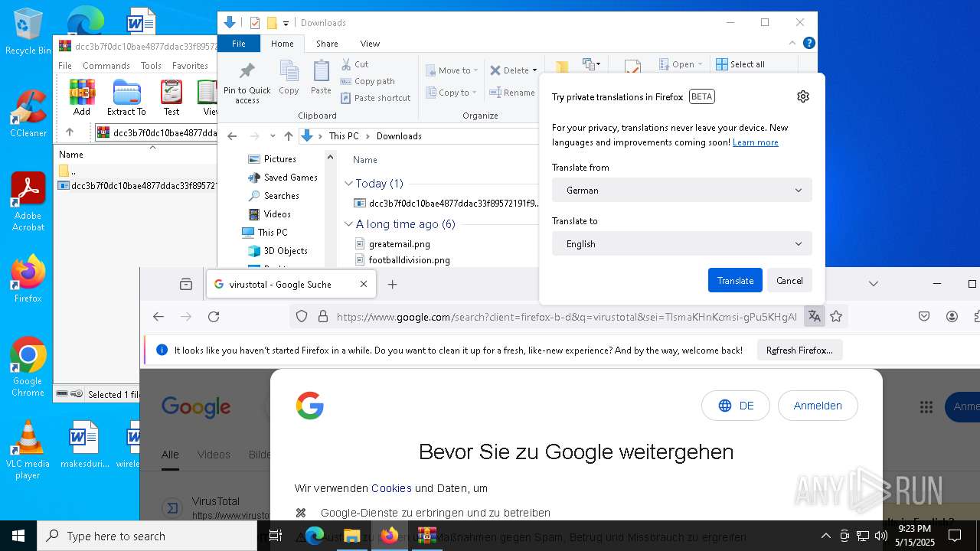Viewport: 980px width, 551px height.
Task: Click the Firefox URL address field
Action: tap(567, 316)
